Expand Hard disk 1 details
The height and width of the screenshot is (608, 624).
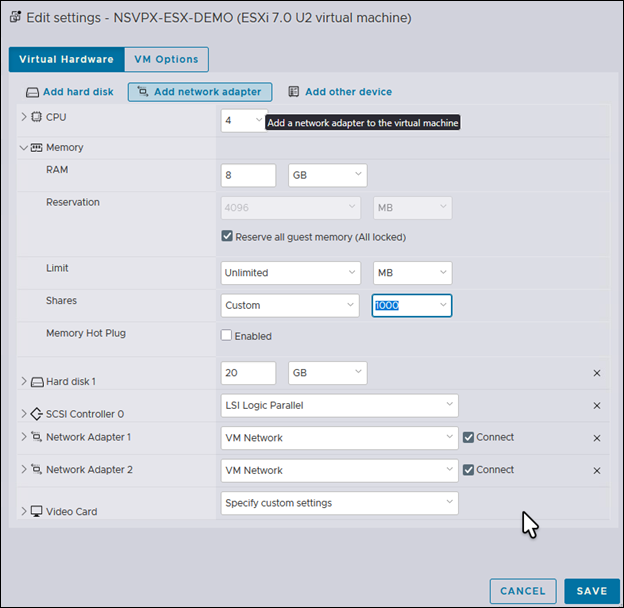[24, 381]
